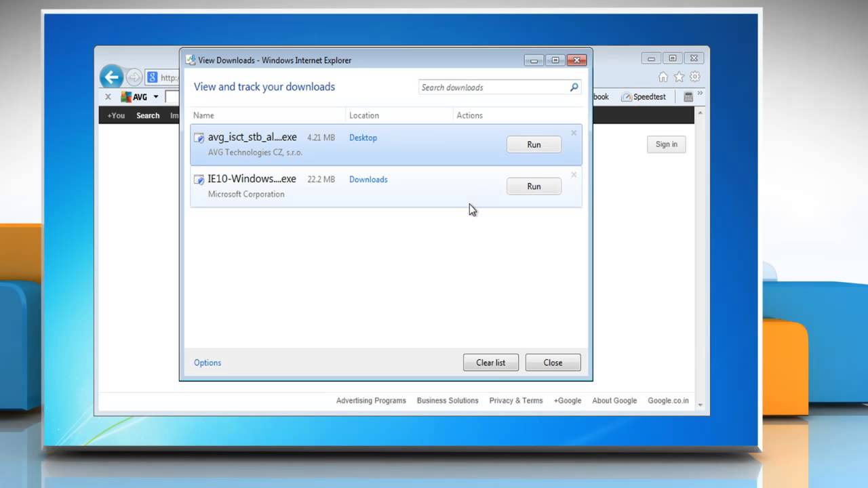The image size is (868, 488).
Task: Click the avg_isct_stb exe file icon
Action: 199,138
